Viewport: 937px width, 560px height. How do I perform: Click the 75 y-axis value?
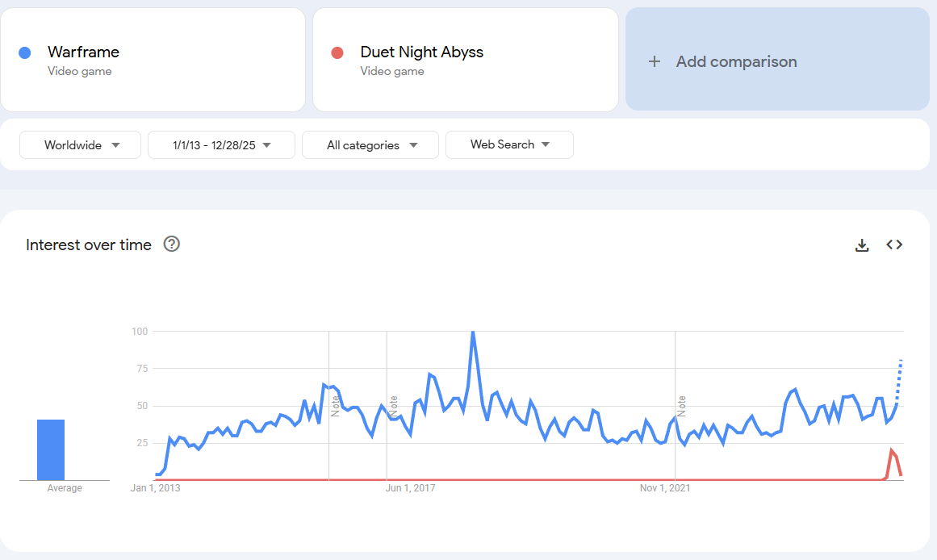(x=141, y=368)
